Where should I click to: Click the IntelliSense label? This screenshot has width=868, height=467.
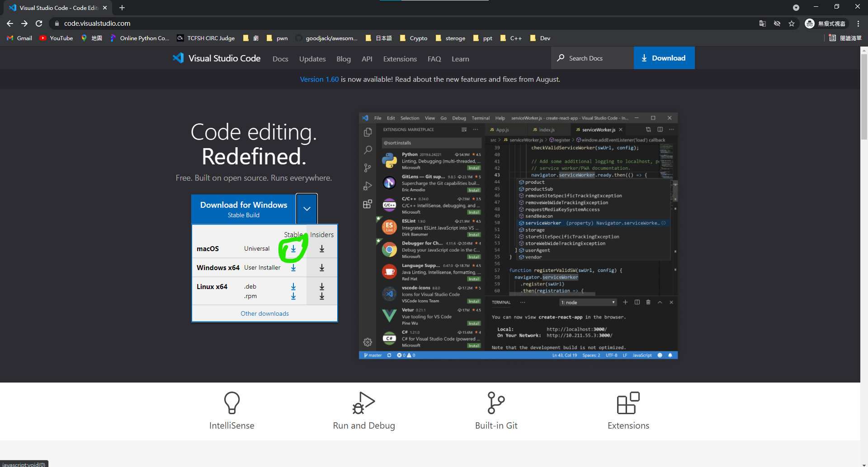point(232,425)
